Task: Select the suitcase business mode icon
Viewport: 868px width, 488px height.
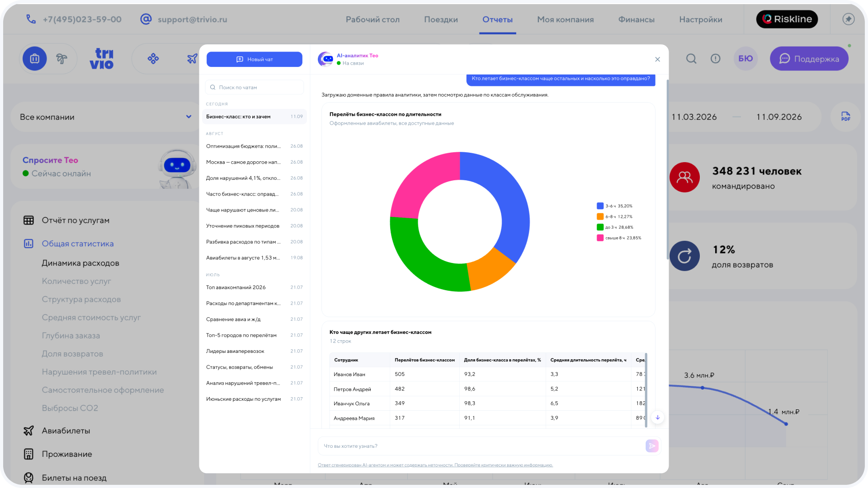Action: pos(35,58)
